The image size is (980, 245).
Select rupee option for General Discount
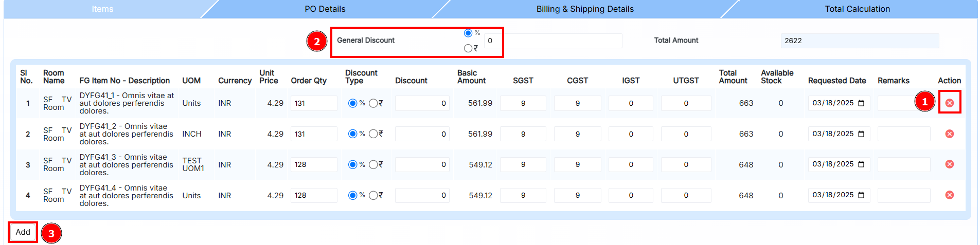coord(468,48)
